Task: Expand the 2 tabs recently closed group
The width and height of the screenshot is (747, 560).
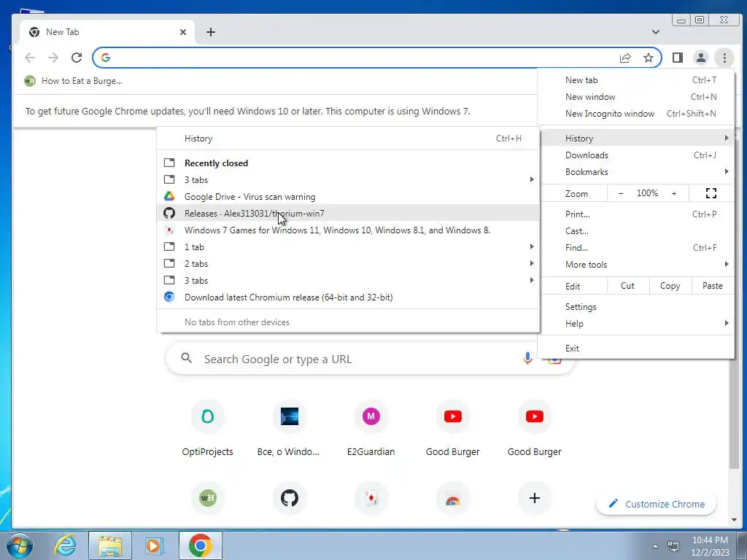Action: pyautogui.click(x=348, y=263)
